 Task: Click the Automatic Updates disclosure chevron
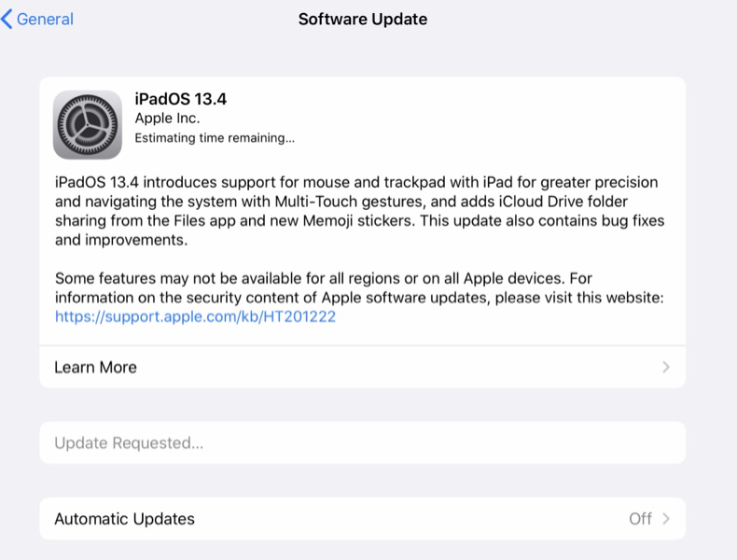point(666,519)
